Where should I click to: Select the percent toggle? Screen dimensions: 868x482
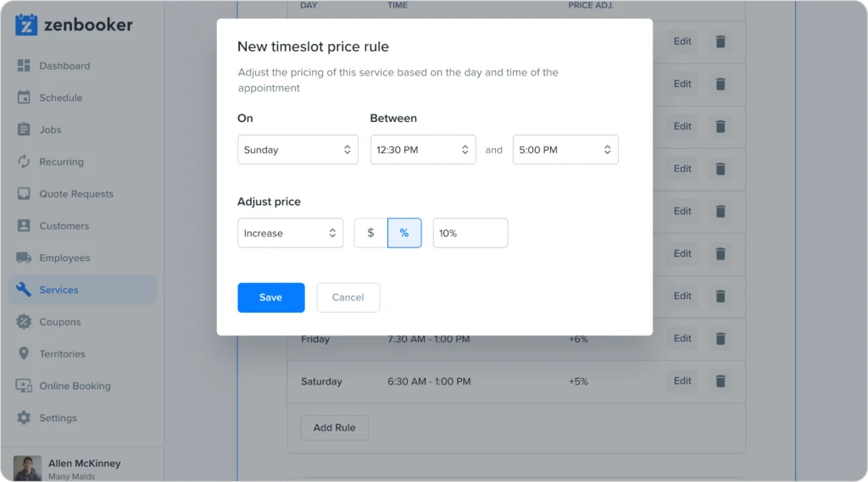point(404,233)
